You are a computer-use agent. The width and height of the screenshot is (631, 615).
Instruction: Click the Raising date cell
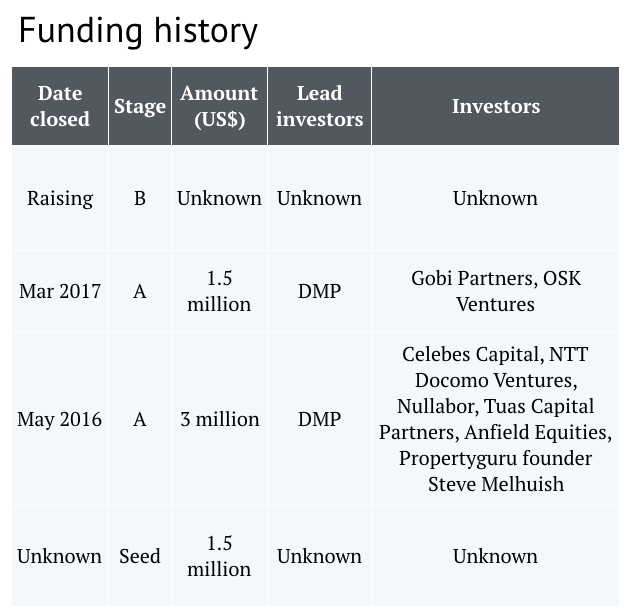[60, 198]
